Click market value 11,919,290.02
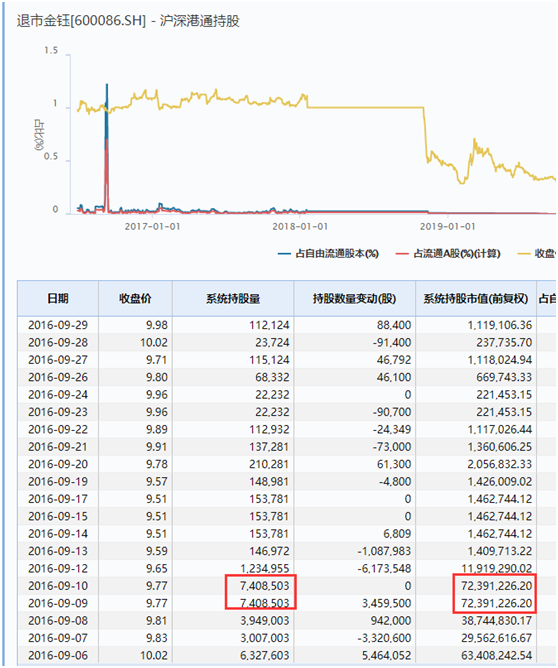This screenshot has height=668, width=558. [497, 569]
